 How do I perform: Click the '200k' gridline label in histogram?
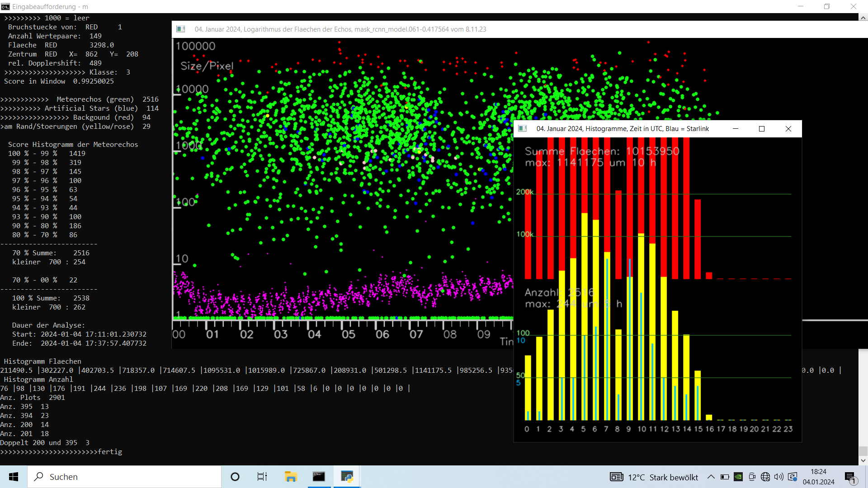(x=525, y=192)
